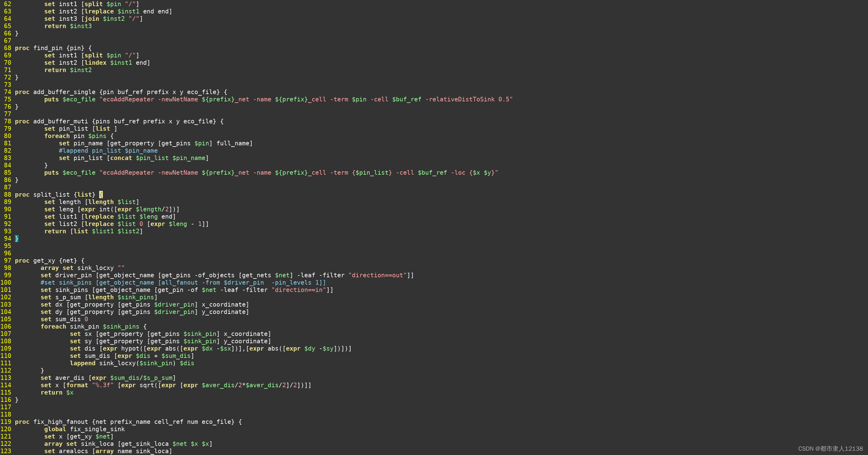The width and height of the screenshot is (868, 455).
Task: Click return $inst3 statement
Action: (x=68, y=26)
